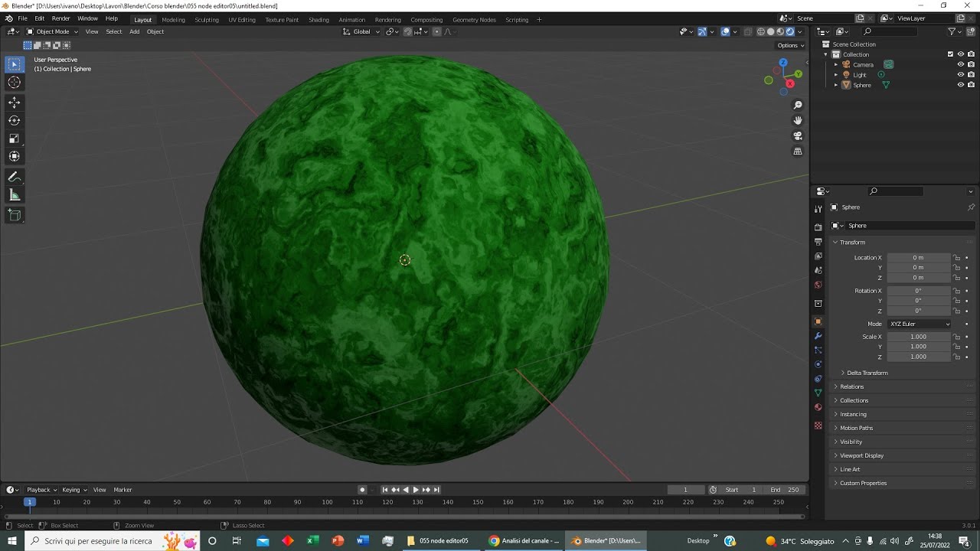
Task: Switch perspective/orthographic grid icon
Action: click(x=798, y=152)
